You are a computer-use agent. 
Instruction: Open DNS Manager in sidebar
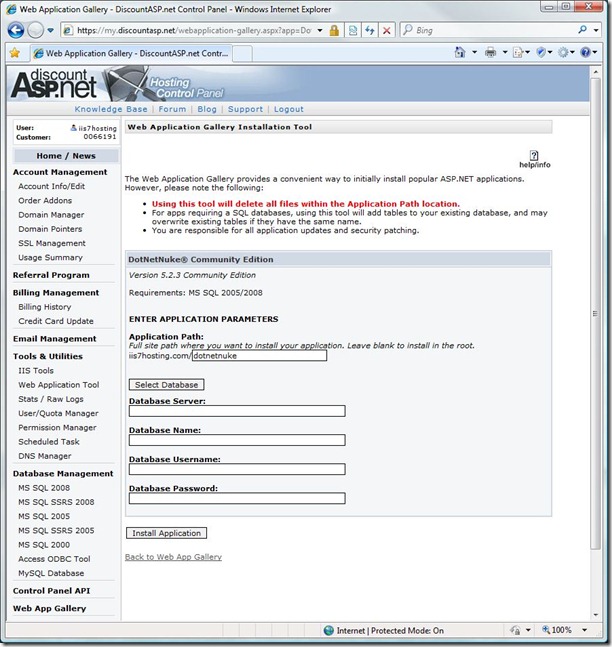click(45, 456)
